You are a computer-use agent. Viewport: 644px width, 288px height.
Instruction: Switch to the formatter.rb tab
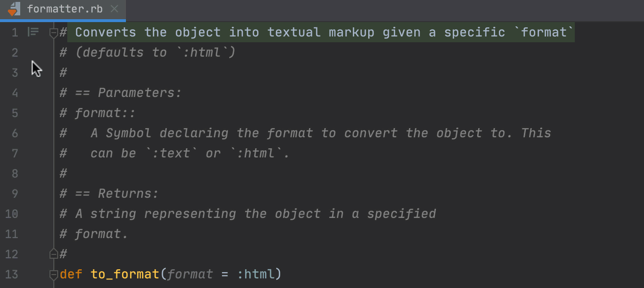[x=64, y=9]
